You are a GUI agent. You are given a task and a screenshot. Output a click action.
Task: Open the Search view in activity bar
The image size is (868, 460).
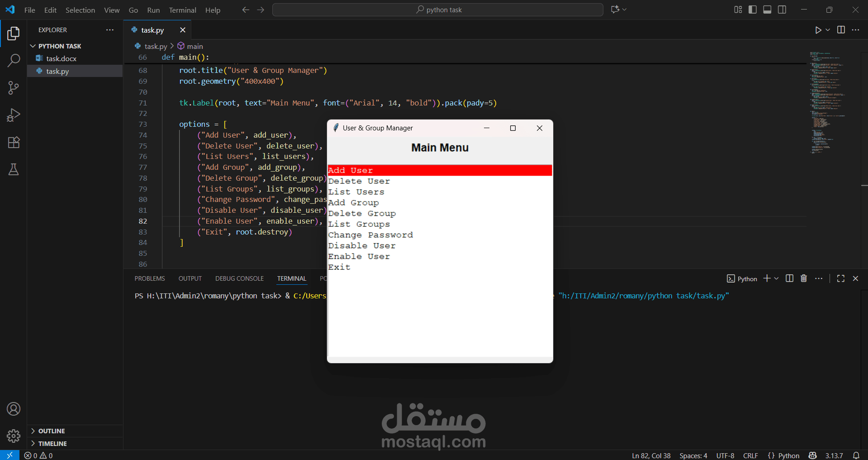[14, 60]
